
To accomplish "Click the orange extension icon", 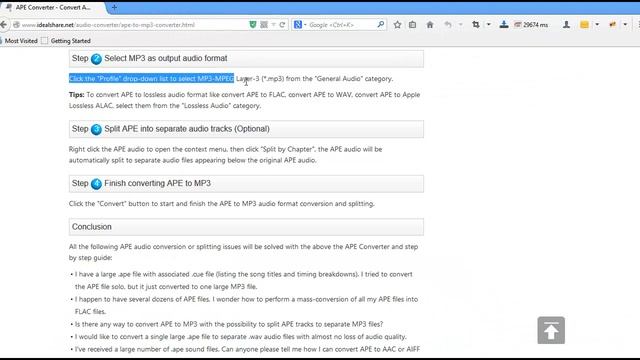I will click(x=612, y=25).
